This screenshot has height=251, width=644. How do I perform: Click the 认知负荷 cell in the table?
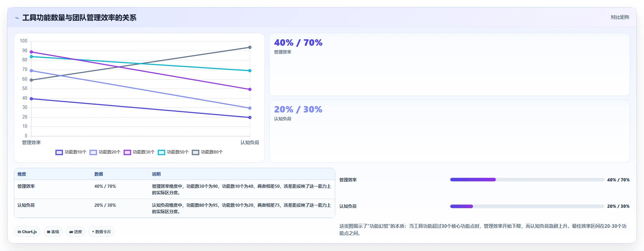[x=26, y=205]
